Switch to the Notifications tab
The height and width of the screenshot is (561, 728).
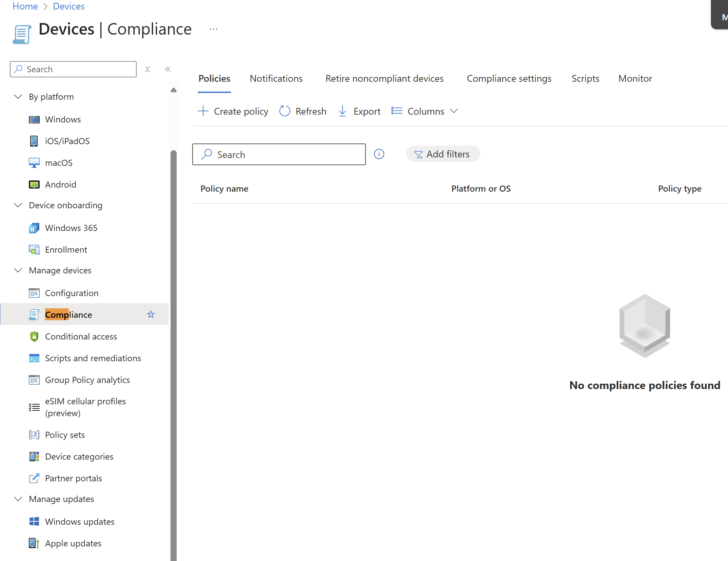tap(276, 78)
